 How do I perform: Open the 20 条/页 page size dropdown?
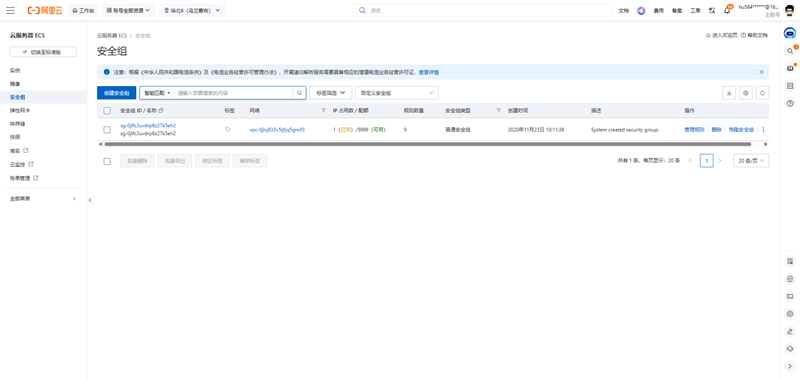(751, 161)
